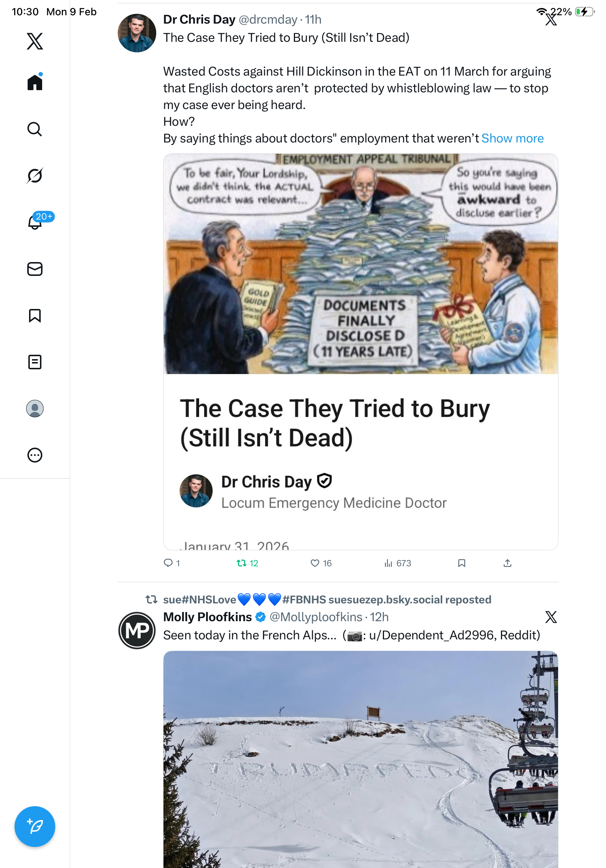Open Molly Ploofkins profile name link
Viewport: 606px width, 868px height.
coord(207,617)
